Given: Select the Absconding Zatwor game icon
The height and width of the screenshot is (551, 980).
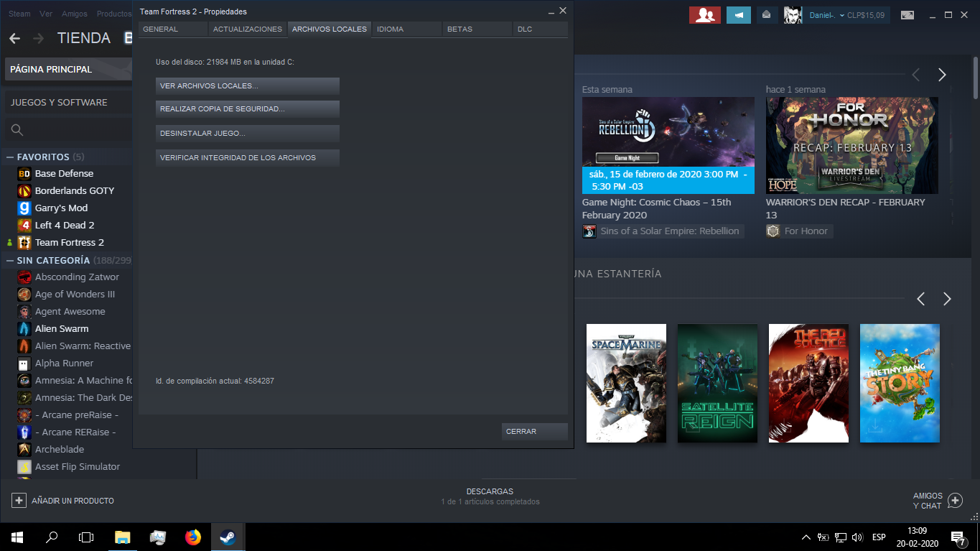Looking at the screenshot, I should click(24, 277).
